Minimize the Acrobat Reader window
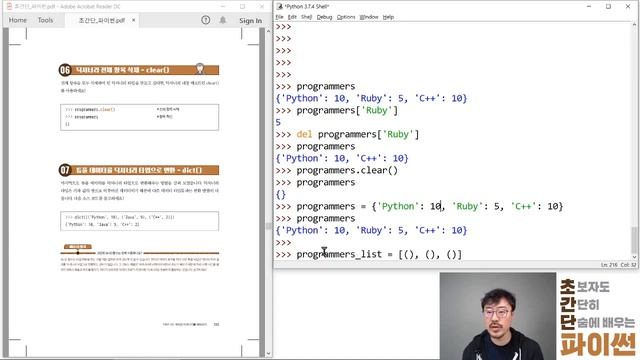The width and height of the screenshot is (640, 360). click(x=223, y=7)
